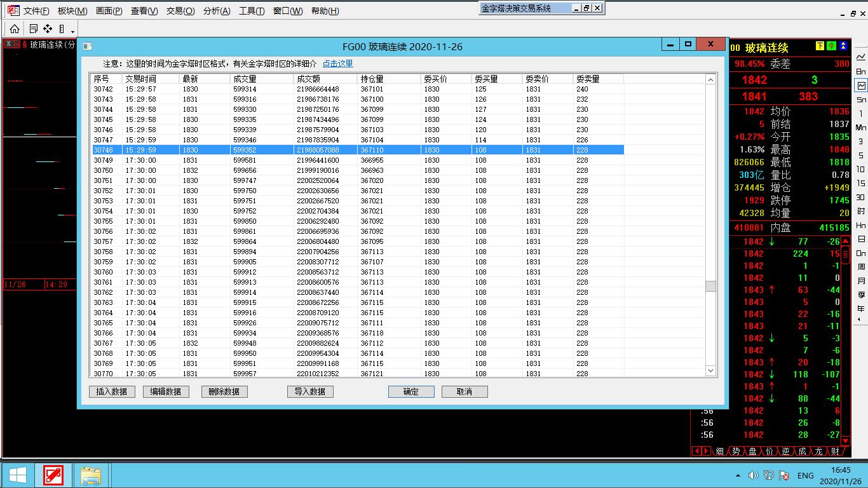Select table row with sequence 30749
The width and height of the screenshot is (868, 488).
click(358, 160)
